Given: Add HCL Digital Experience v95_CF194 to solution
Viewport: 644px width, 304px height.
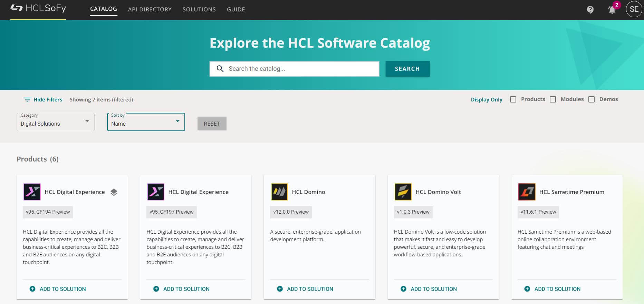Looking at the screenshot, I should pos(63,289).
